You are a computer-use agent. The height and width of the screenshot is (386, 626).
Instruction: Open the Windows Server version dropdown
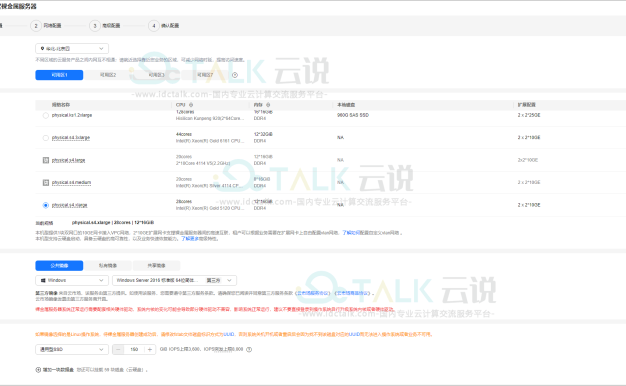174,280
